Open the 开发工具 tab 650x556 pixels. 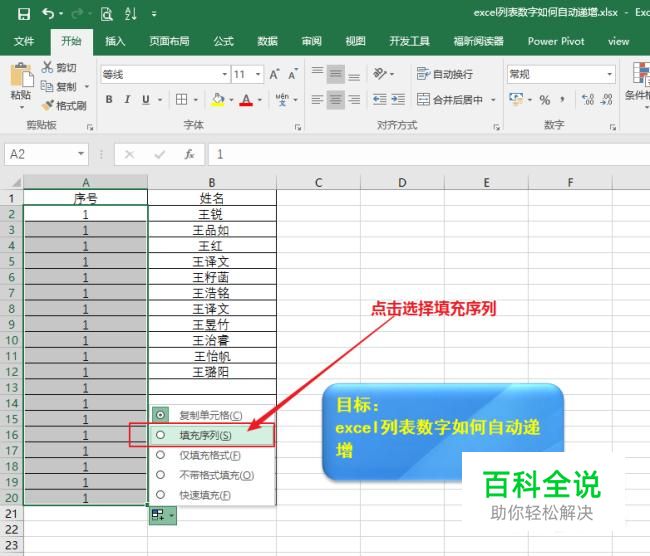click(x=410, y=41)
